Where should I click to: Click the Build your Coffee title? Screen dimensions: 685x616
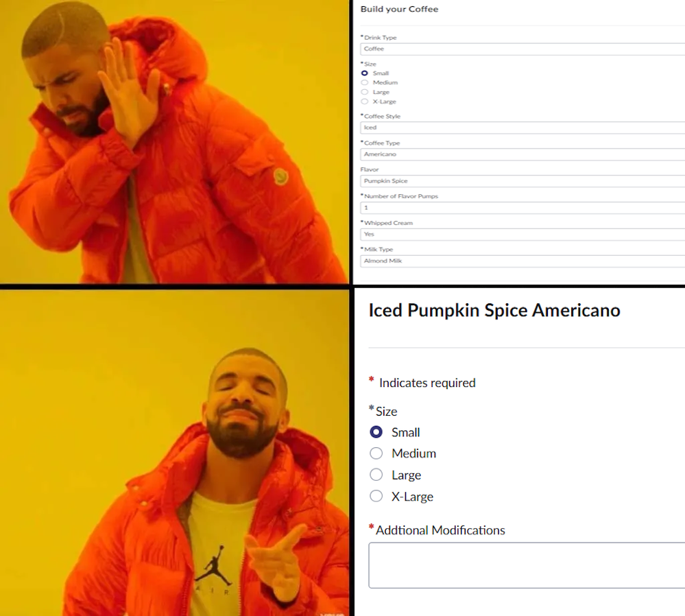point(399,9)
